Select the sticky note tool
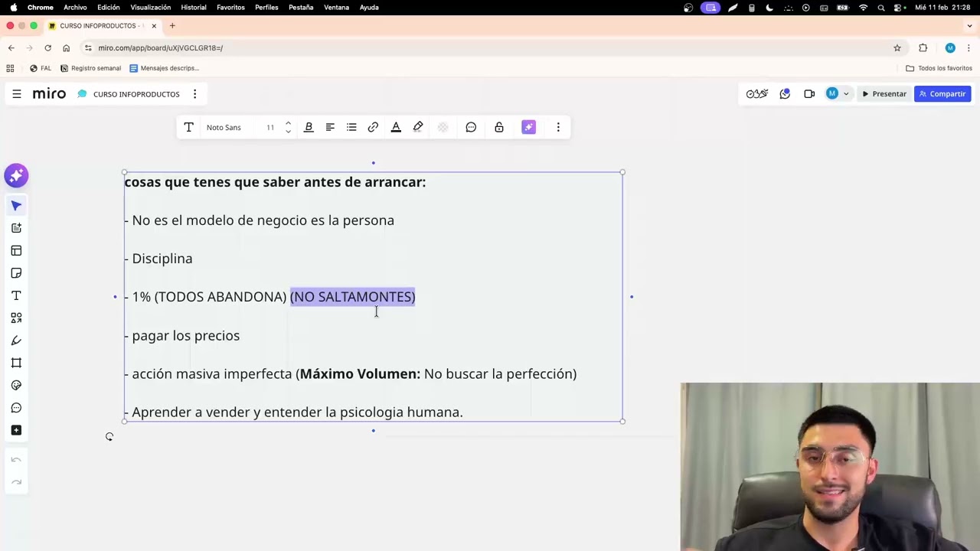Screen dimensions: 980x551 point(16,273)
